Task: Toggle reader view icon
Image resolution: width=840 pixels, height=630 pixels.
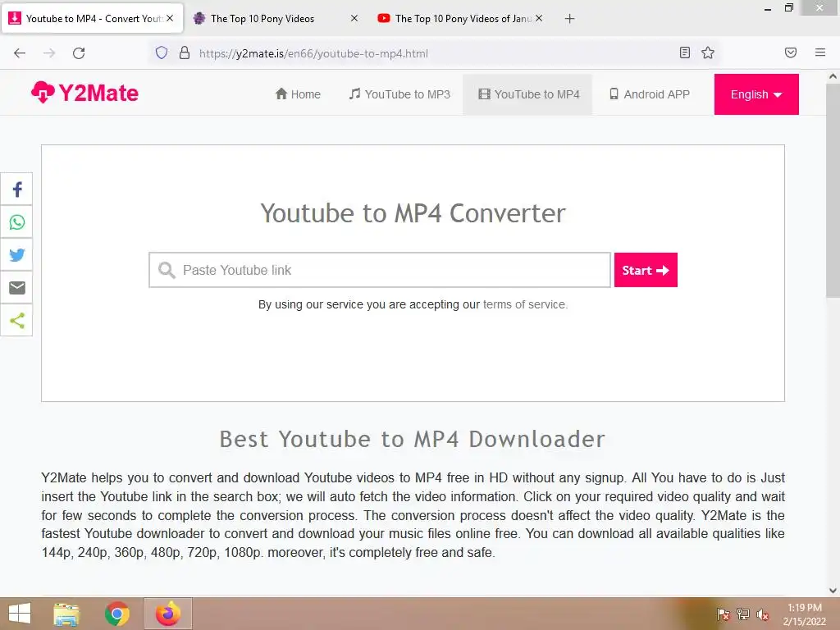Action: [x=685, y=52]
